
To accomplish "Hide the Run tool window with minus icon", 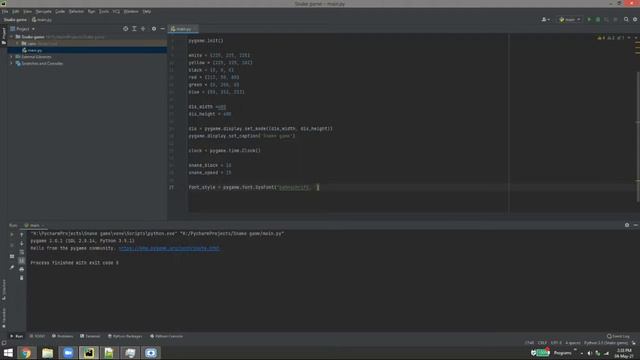I will tap(636, 225).
